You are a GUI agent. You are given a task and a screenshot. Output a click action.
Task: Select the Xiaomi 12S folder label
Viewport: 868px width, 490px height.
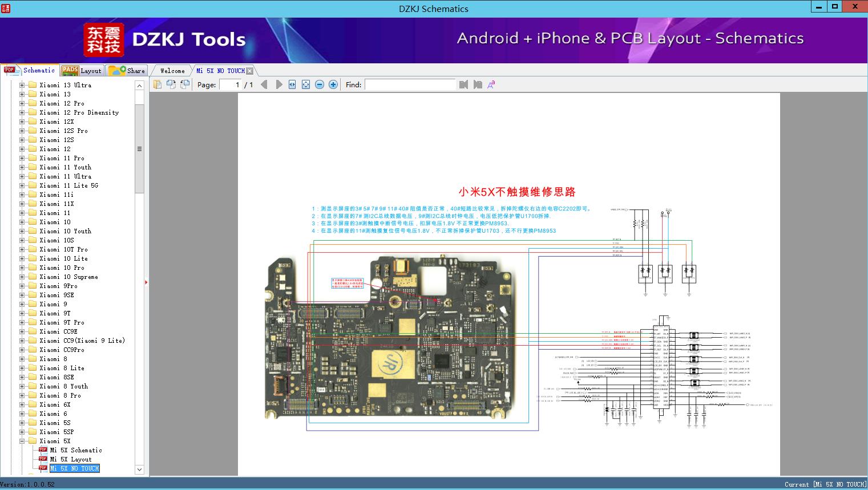56,140
